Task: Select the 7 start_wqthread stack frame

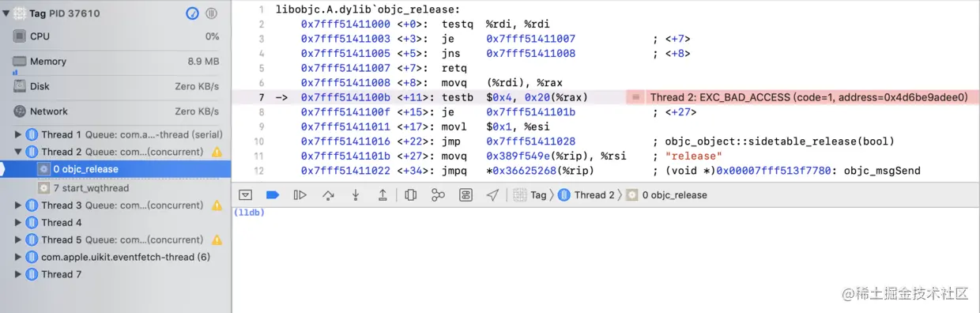Action: coord(115,188)
